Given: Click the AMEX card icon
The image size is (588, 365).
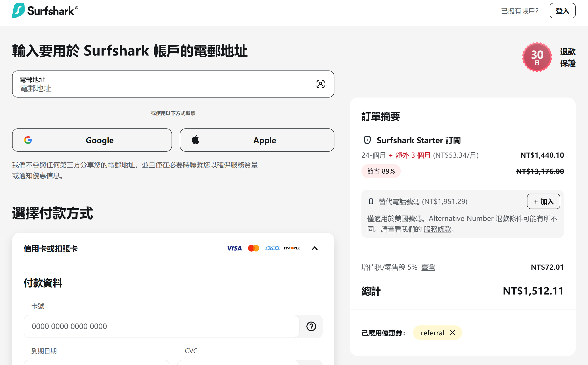Looking at the screenshot, I should (272, 248).
